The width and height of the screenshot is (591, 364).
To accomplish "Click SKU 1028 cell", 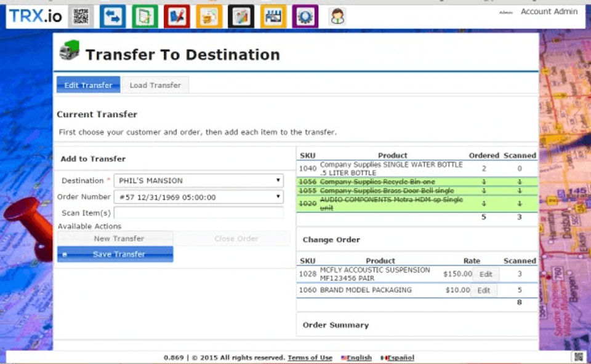I will click(308, 274).
